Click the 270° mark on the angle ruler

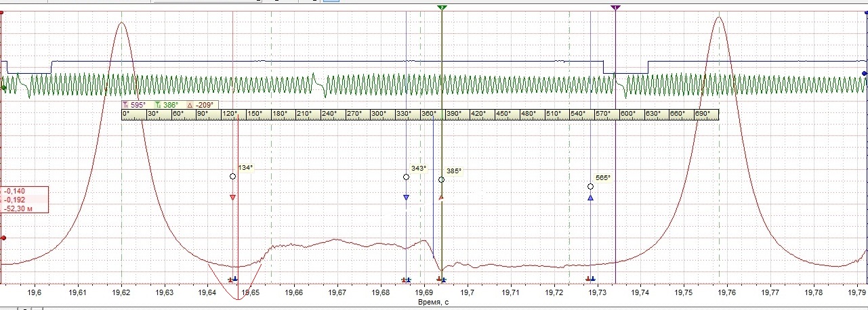pos(354,114)
